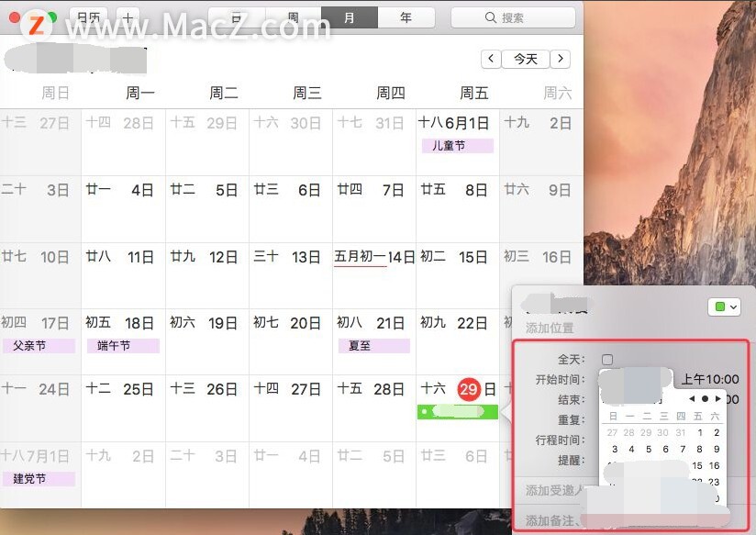Click the 7日 day cell in main grid

(x=374, y=209)
